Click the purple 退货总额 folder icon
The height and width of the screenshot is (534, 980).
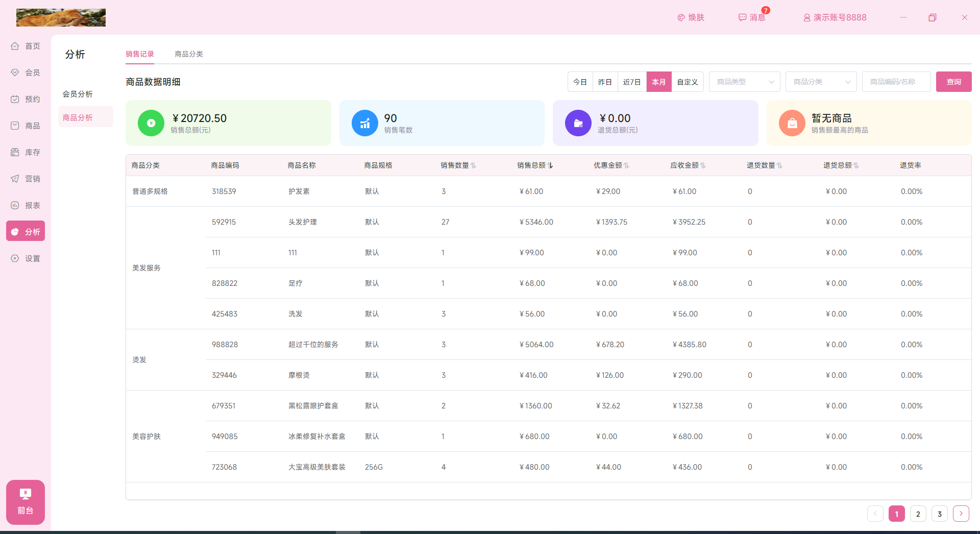(x=578, y=123)
